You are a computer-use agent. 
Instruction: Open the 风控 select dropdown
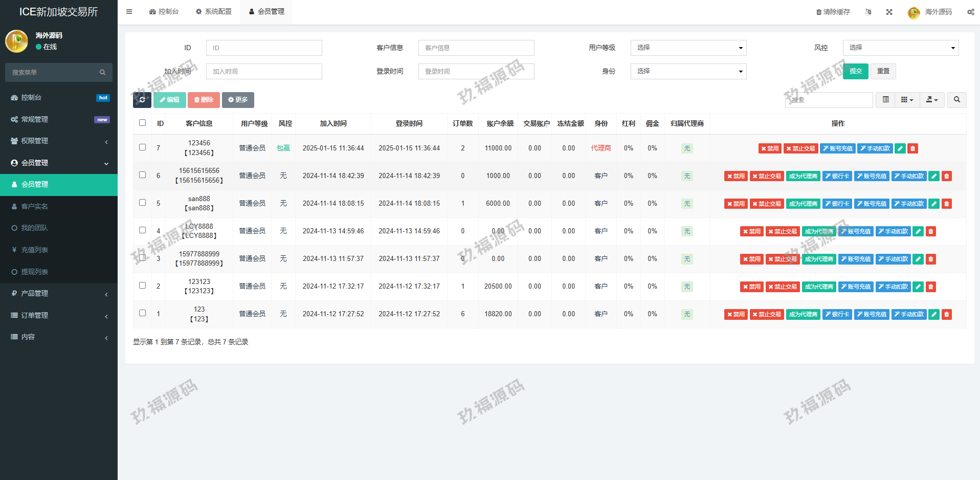point(900,48)
